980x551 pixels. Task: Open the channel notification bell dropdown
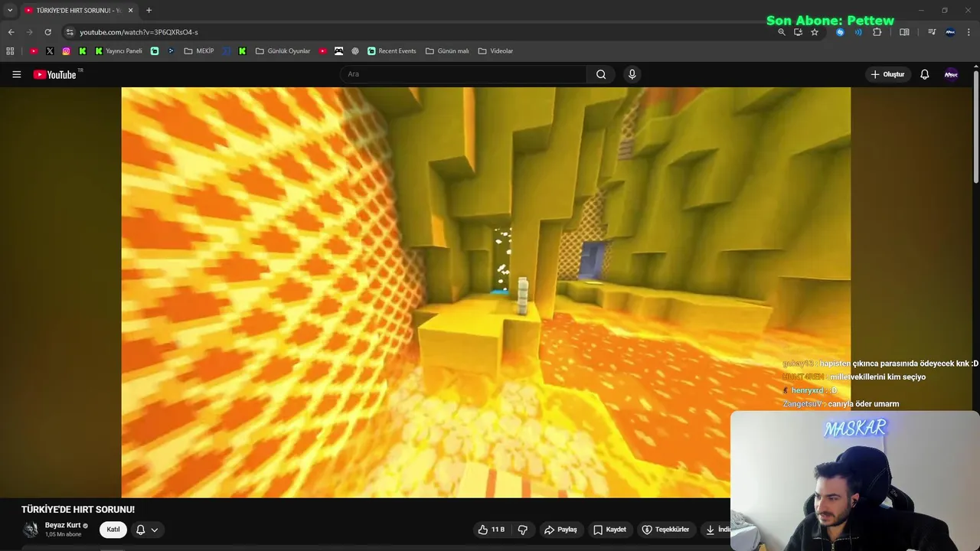147,530
